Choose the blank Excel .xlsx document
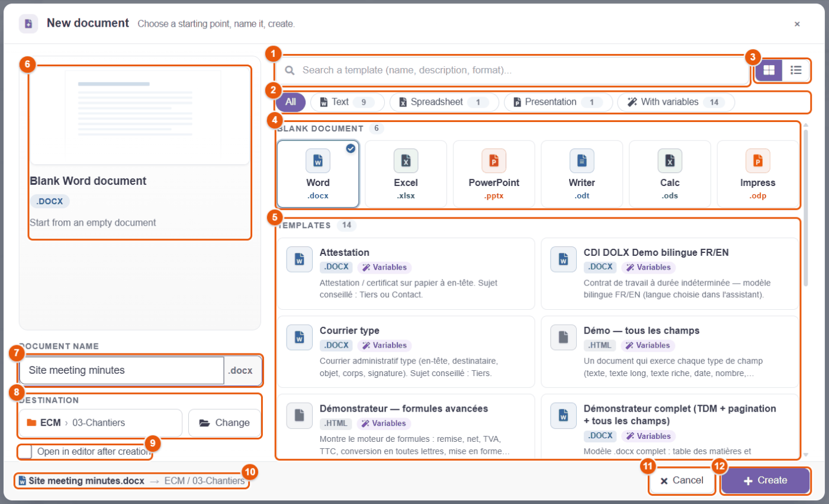 (x=406, y=174)
